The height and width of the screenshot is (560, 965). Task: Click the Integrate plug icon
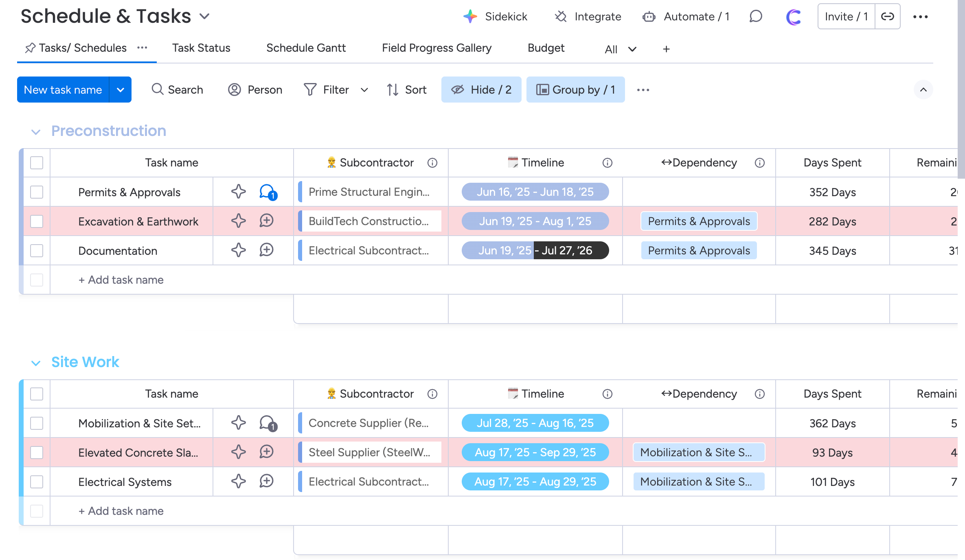coord(561,17)
